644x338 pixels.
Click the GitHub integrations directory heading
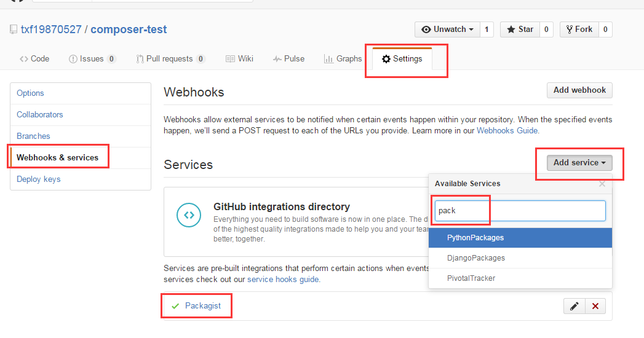(x=282, y=206)
